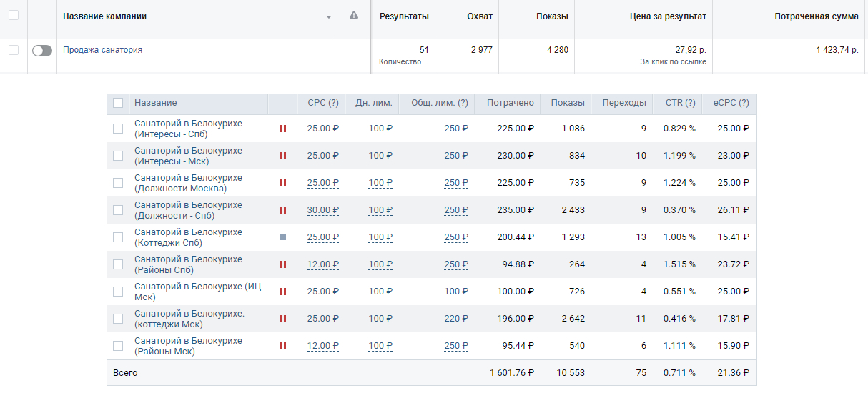
Task: Click the pause icon for Районы Спб ad
Action: point(283,264)
